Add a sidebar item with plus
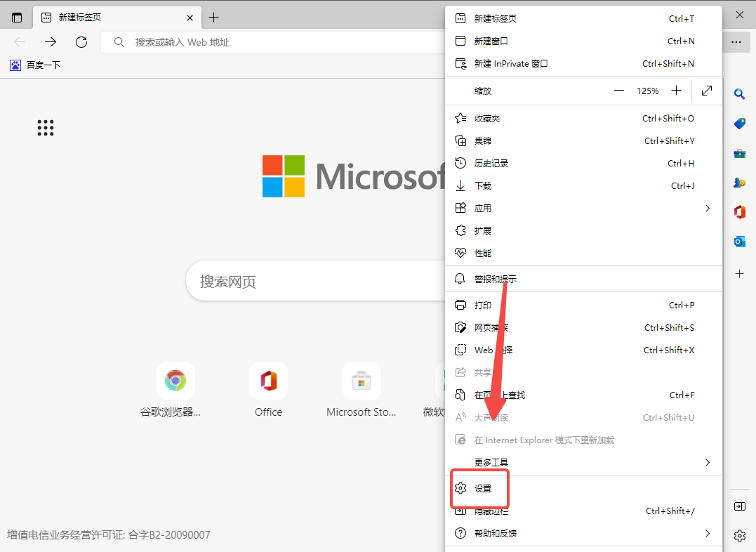Viewport: 756px width, 552px height. pyautogui.click(x=740, y=274)
